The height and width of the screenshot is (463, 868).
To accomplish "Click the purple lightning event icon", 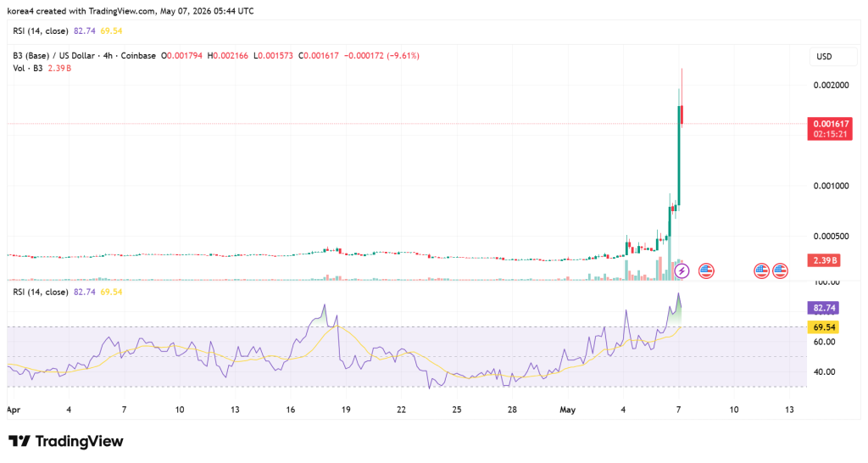I will pos(682,271).
